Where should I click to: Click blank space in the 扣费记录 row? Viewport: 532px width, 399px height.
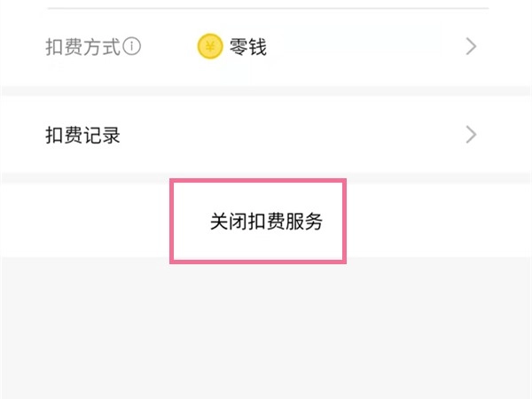point(293,135)
